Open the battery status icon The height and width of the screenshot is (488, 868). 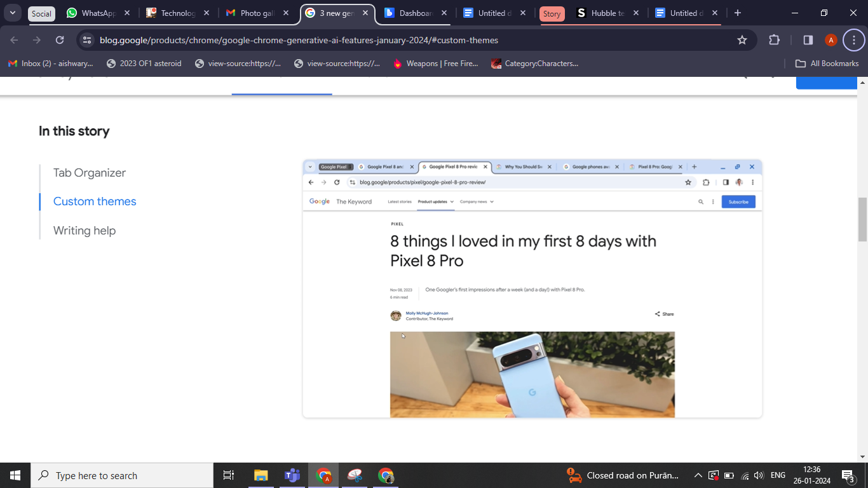729,475
